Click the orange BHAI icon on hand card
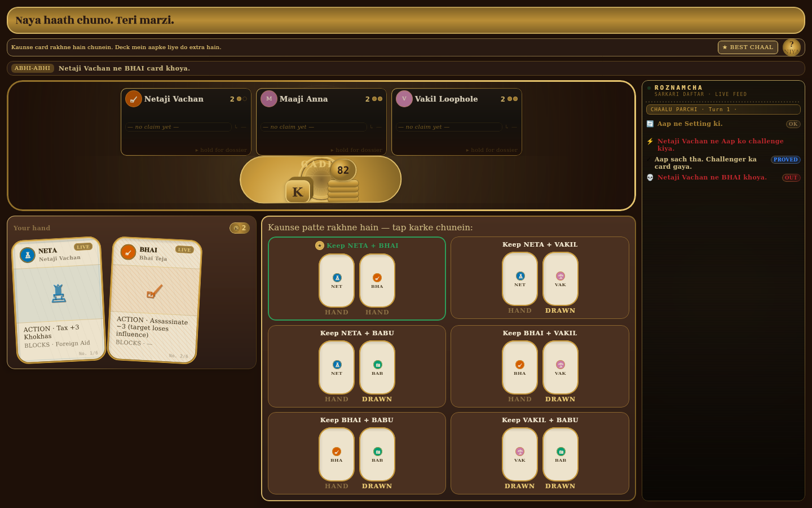The width and height of the screenshot is (812, 508). coord(128,252)
